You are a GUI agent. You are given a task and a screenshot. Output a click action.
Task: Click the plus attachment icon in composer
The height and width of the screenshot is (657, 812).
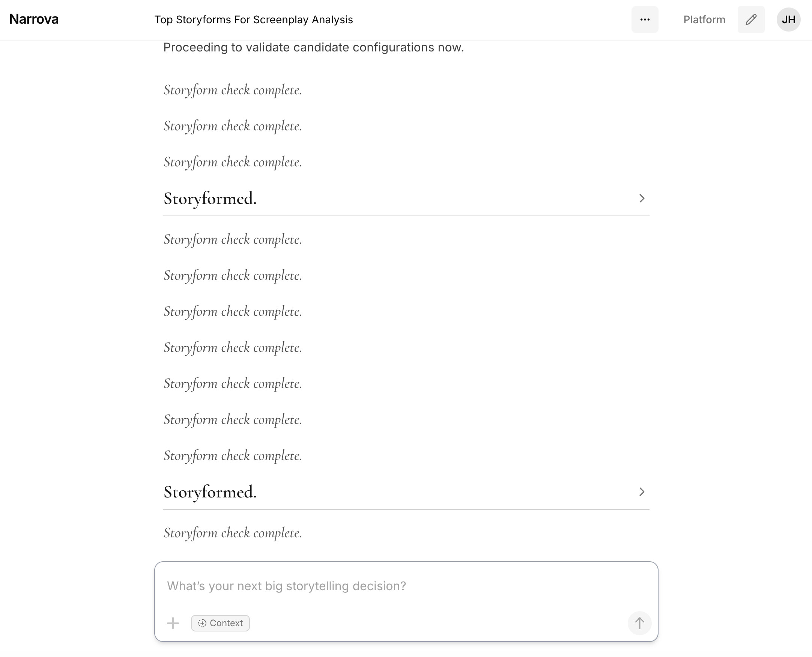click(x=173, y=623)
